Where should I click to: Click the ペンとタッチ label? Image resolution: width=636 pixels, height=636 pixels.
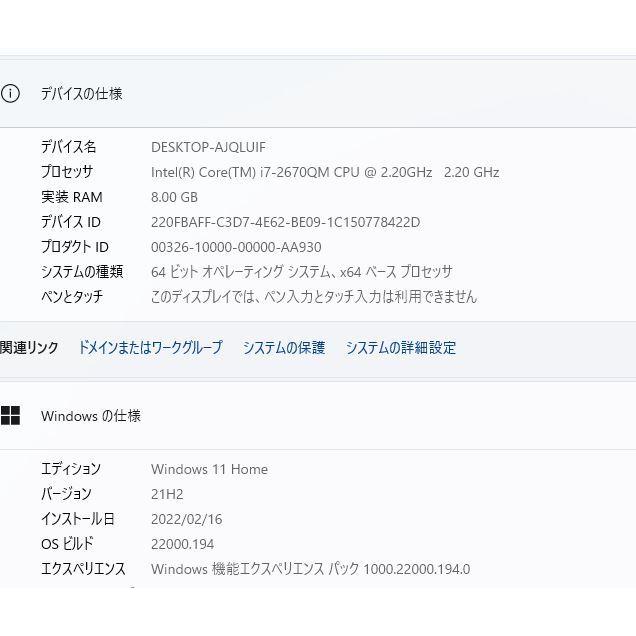tap(72, 297)
